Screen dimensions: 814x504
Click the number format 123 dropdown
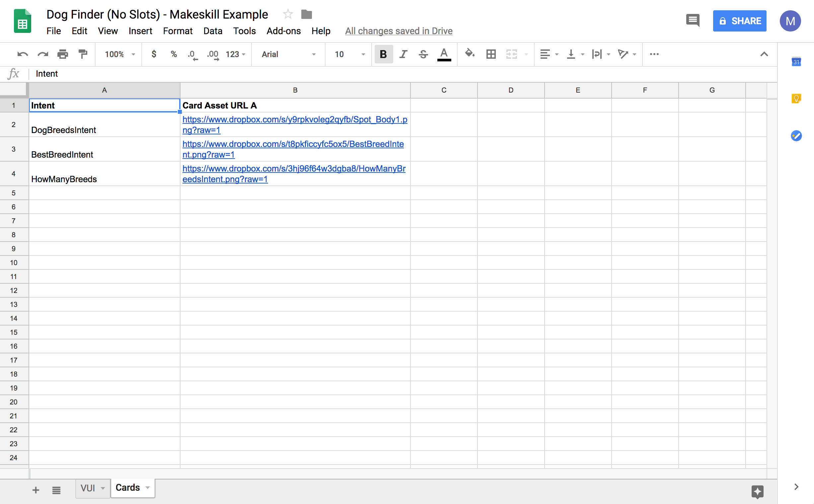pyautogui.click(x=236, y=54)
